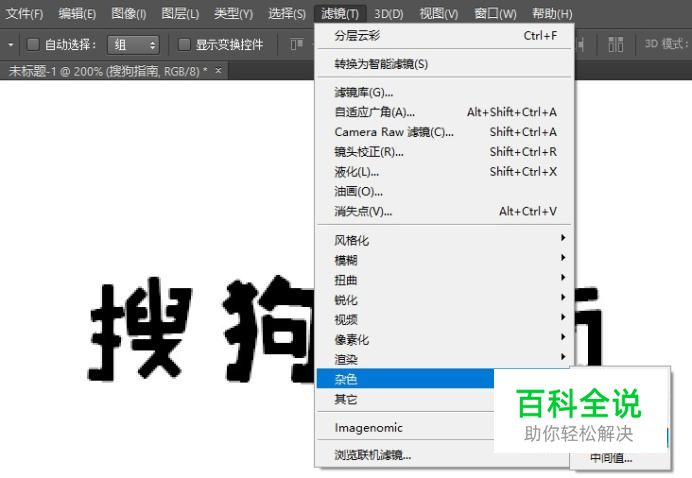
Task: Click the align top edges icon
Action: [297, 44]
